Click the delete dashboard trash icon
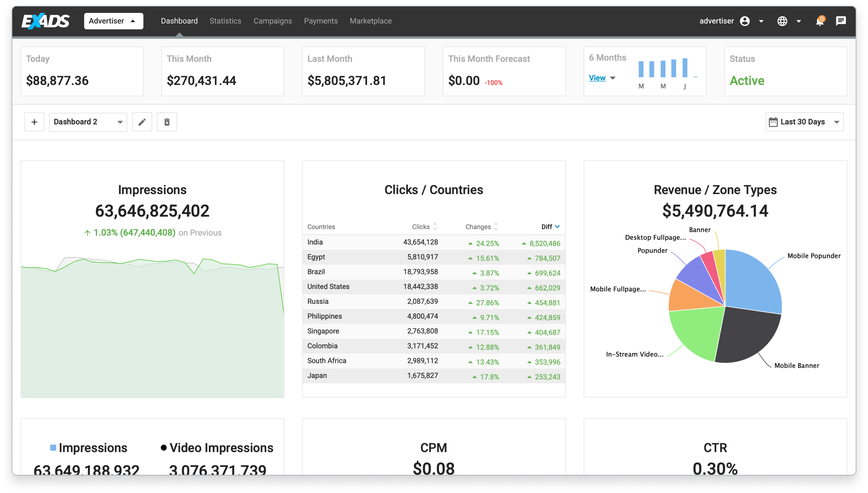Viewport: 868px width, 493px height. 167,122
